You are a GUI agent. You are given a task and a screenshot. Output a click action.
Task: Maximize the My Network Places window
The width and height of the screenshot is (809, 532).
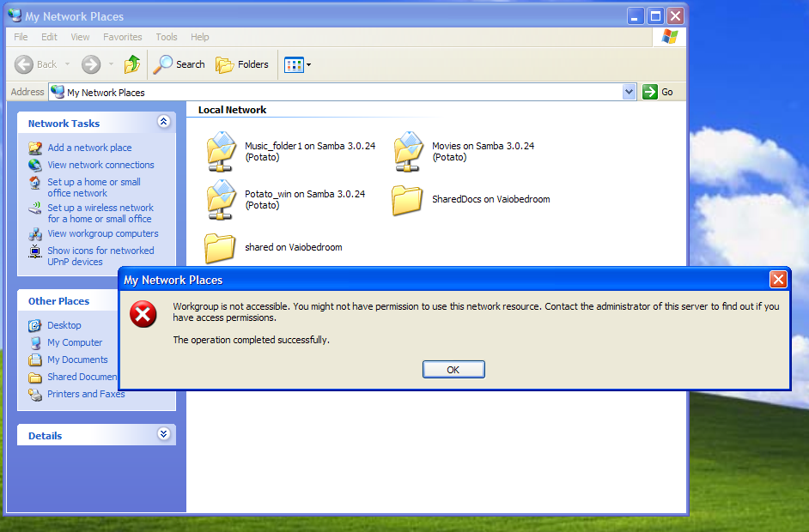click(655, 16)
